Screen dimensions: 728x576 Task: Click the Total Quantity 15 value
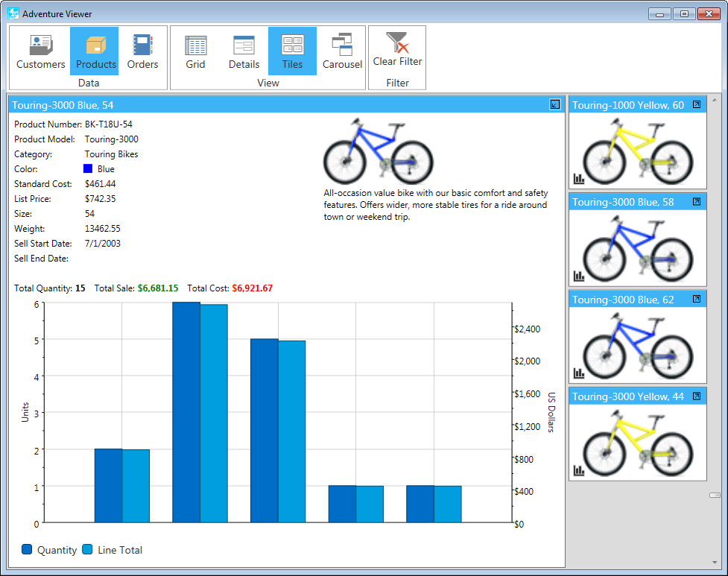point(80,288)
